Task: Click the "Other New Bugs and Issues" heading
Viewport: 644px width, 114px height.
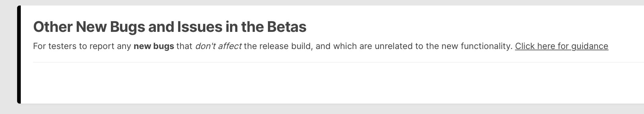Action: click(x=170, y=27)
